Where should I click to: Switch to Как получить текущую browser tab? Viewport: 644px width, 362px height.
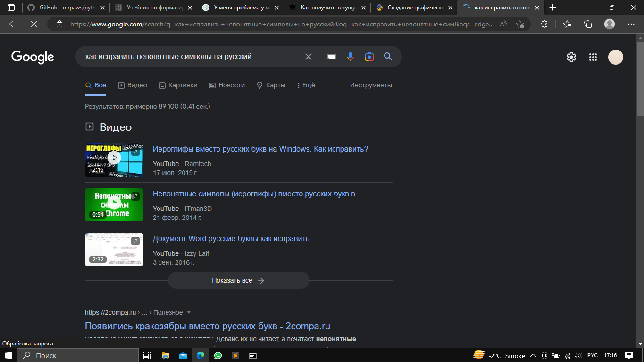coord(327,8)
